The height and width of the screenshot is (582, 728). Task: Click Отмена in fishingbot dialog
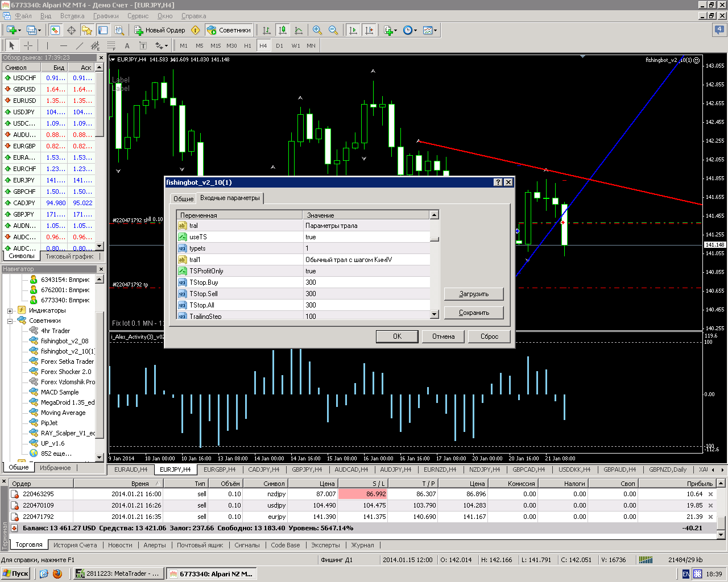click(x=443, y=336)
